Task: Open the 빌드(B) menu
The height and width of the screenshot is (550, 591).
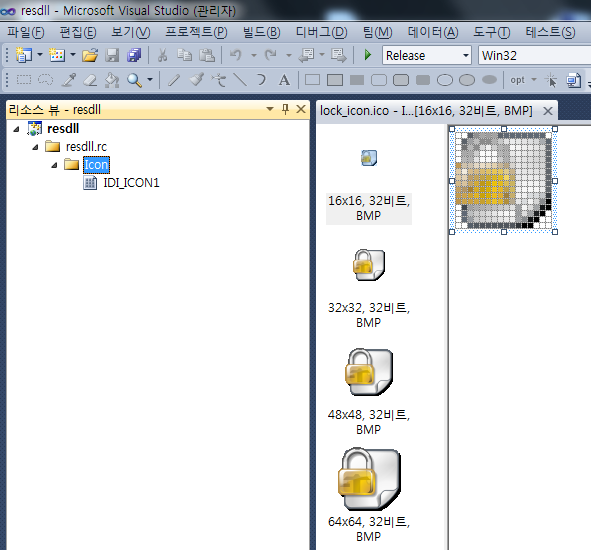Action: 262,32
